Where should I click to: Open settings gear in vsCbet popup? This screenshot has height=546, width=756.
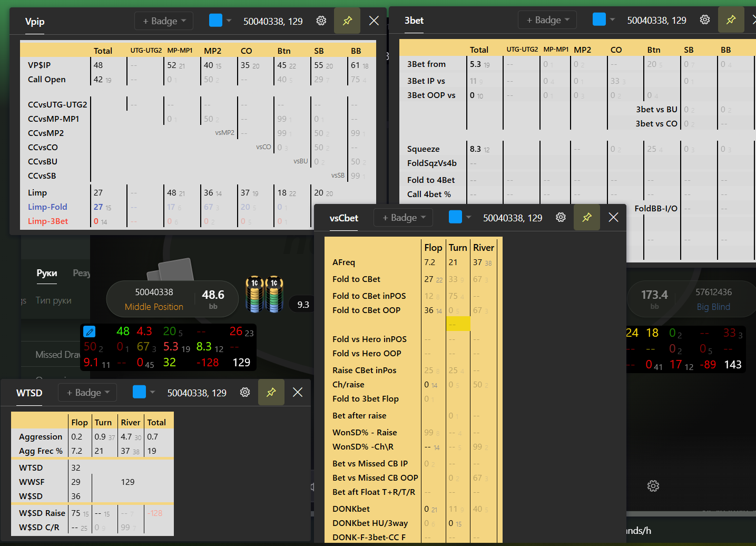click(x=561, y=217)
